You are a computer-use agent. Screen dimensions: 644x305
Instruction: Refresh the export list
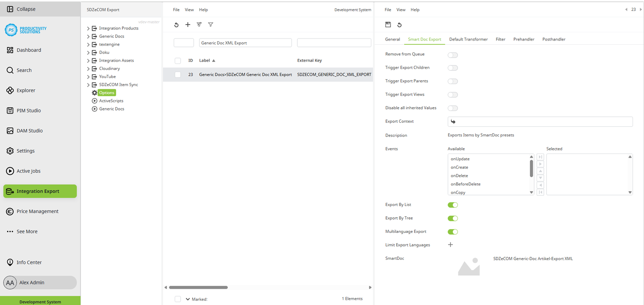[x=176, y=24]
